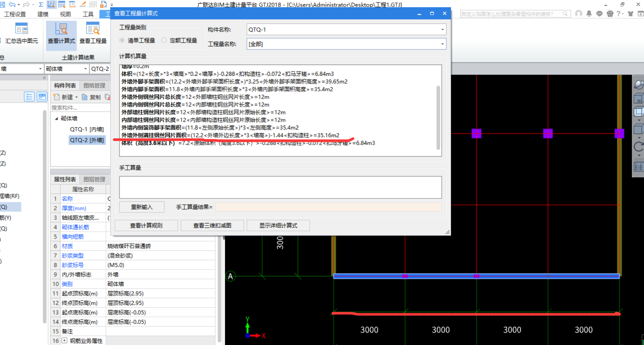Click the undo arrow icon
The width and height of the screenshot is (644, 345).
click(x=12, y=4)
